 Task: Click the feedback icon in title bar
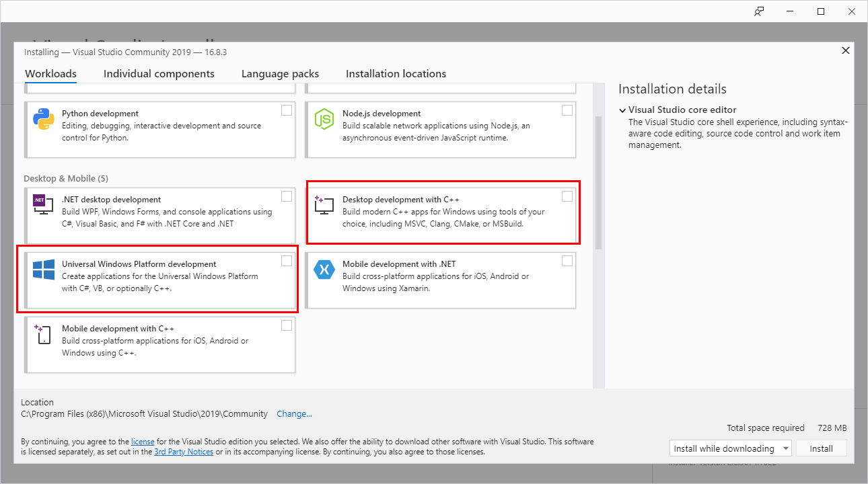[760, 11]
